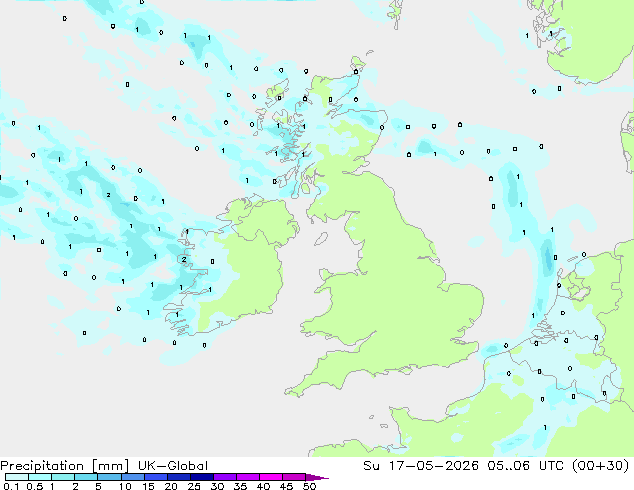Screen dimensions: 634x490
Task: Click the '0.1' legend scale label
Action: click(11, 486)
